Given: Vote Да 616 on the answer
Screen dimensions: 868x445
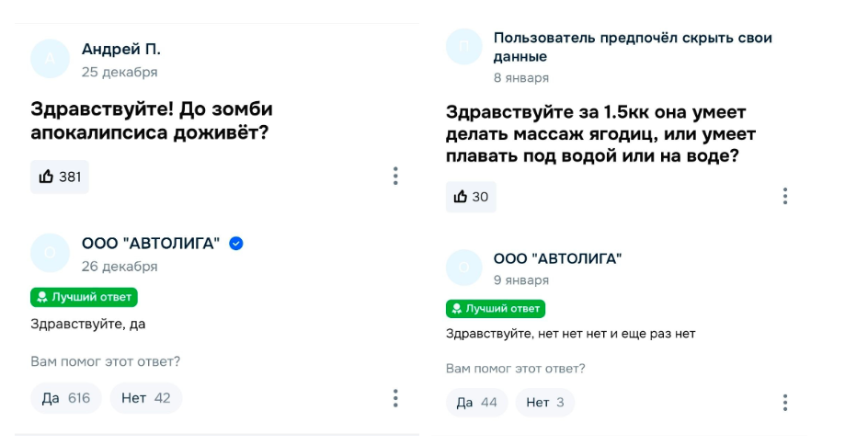Looking at the screenshot, I should tap(66, 398).
